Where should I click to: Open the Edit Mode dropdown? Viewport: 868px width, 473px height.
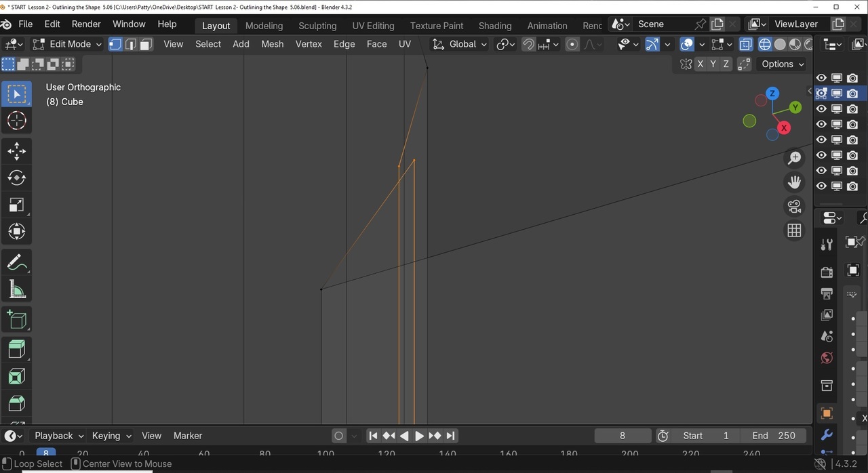(x=67, y=44)
